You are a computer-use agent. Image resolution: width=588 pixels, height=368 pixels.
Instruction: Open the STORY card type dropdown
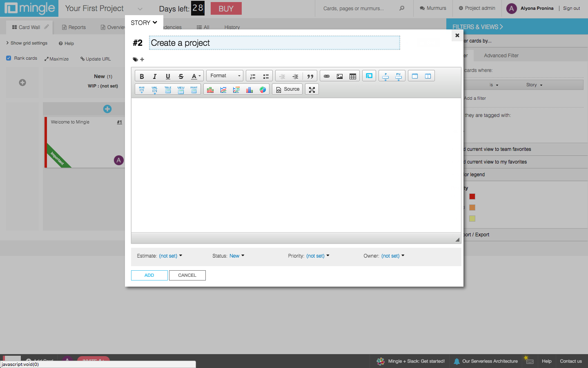(144, 23)
